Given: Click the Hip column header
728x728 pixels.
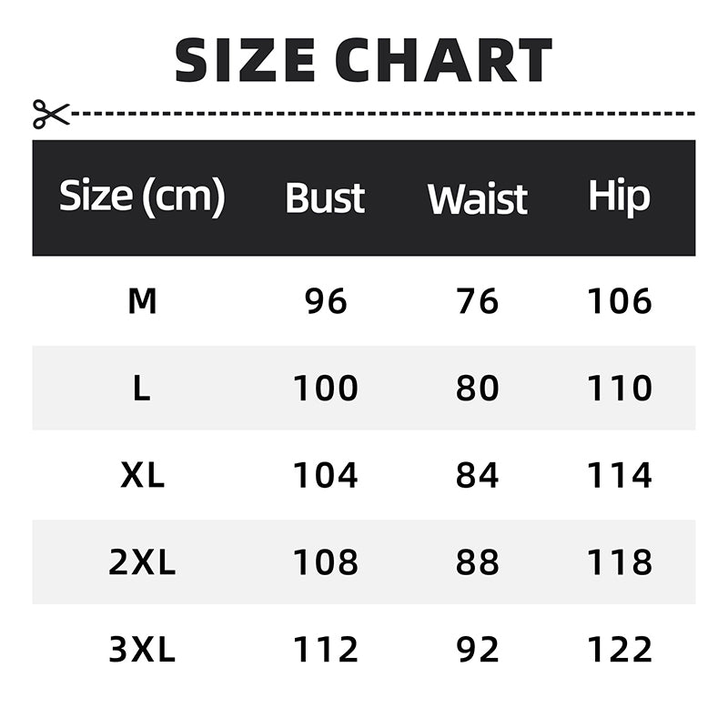Looking at the screenshot, I should [619, 197].
